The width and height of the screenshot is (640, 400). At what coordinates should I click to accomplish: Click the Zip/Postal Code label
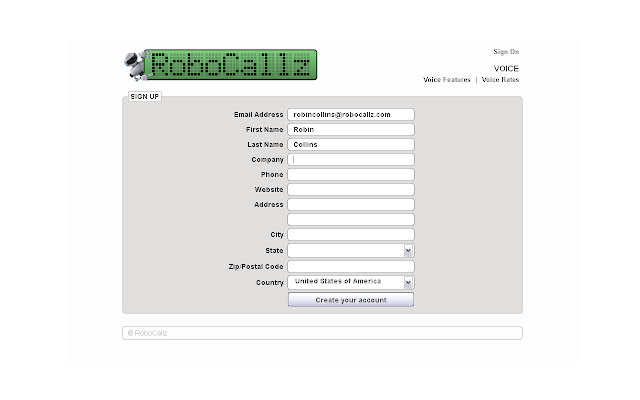pos(256,267)
